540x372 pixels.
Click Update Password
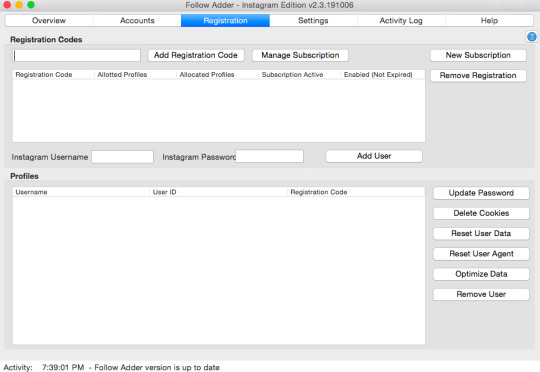(x=481, y=193)
